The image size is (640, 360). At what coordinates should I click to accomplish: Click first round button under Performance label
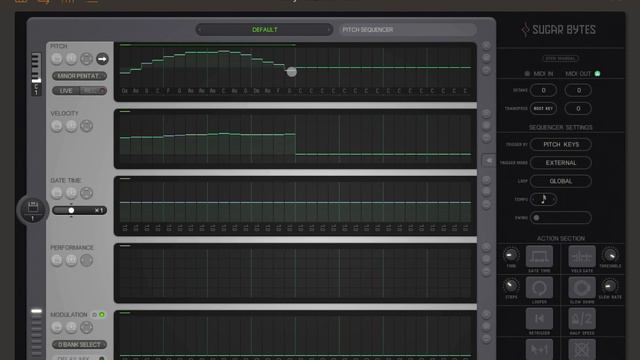(57, 260)
